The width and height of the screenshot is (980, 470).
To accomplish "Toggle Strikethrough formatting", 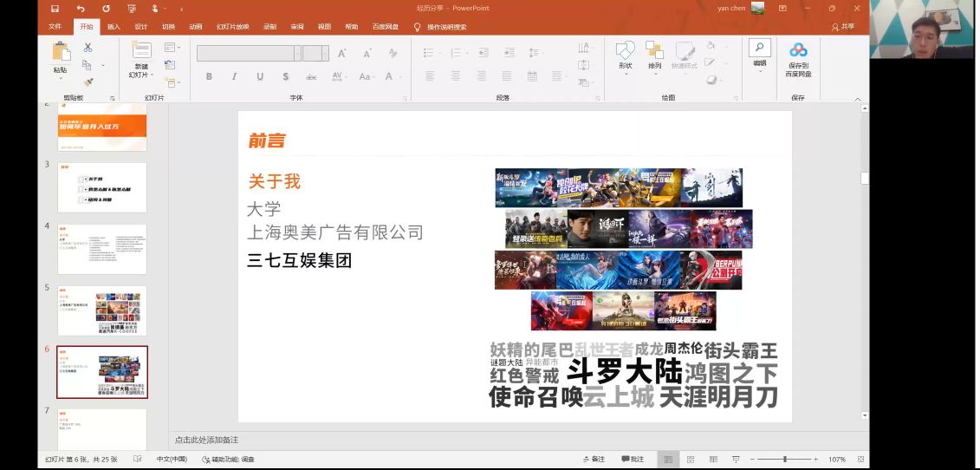I will coord(311,76).
